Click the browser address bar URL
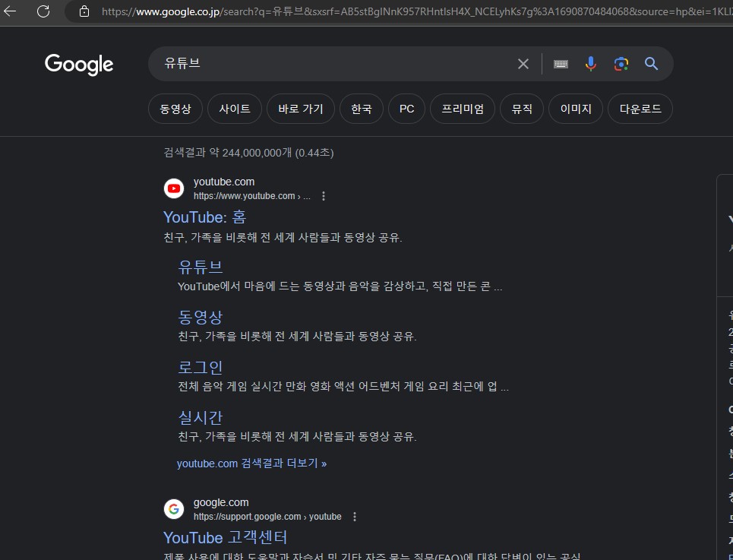Screen dimensions: 733x560 click(416, 11)
